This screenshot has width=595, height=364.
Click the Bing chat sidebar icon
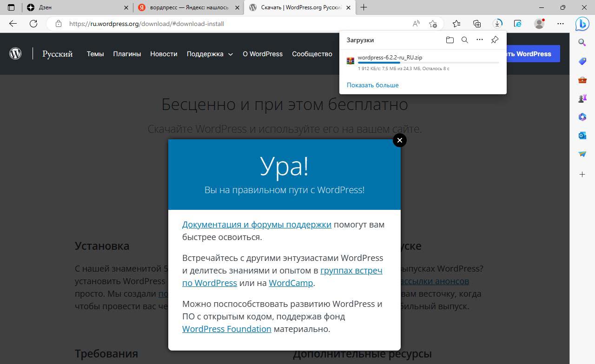pyautogui.click(x=582, y=24)
